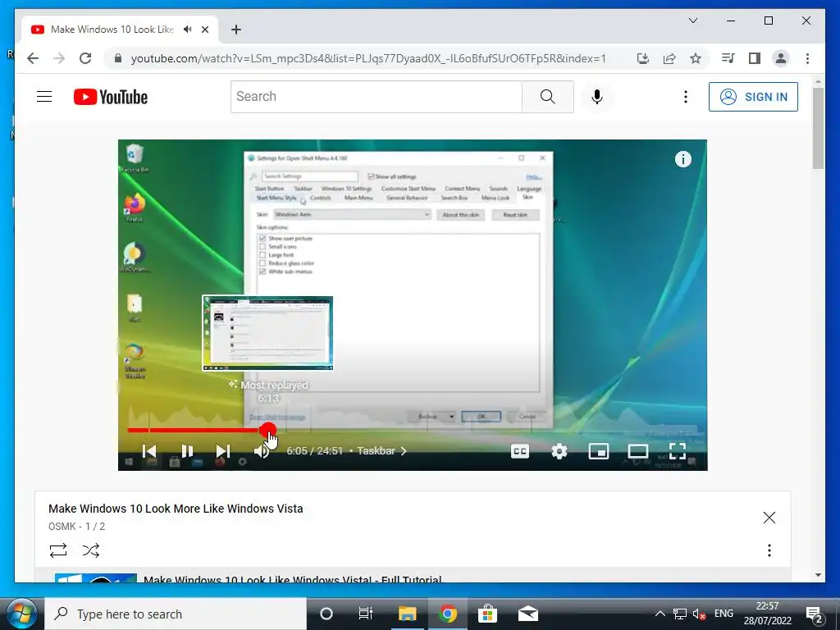Show hidden system tray icons
The image size is (840, 630).
click(x=660, y=614)
